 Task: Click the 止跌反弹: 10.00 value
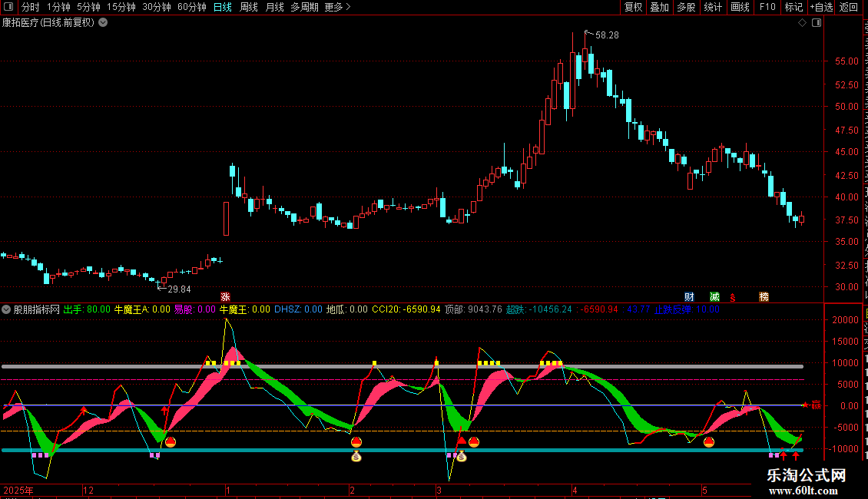coord(687,310)
